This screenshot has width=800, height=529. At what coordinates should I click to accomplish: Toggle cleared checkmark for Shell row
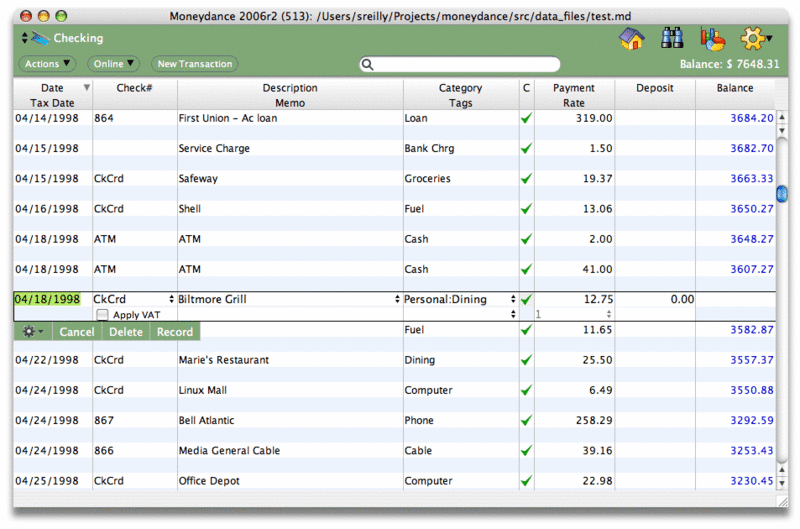point(527,209)
